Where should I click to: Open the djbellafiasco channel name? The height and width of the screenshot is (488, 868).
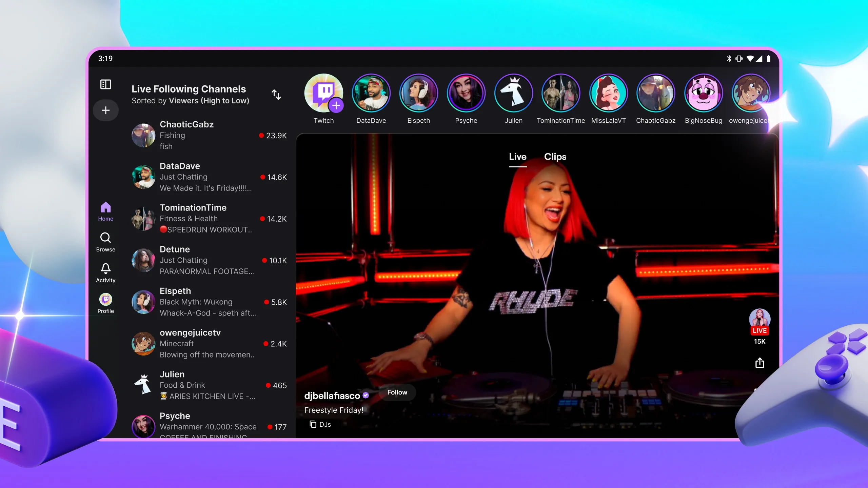pyautogui.click(x=332, y=395)
